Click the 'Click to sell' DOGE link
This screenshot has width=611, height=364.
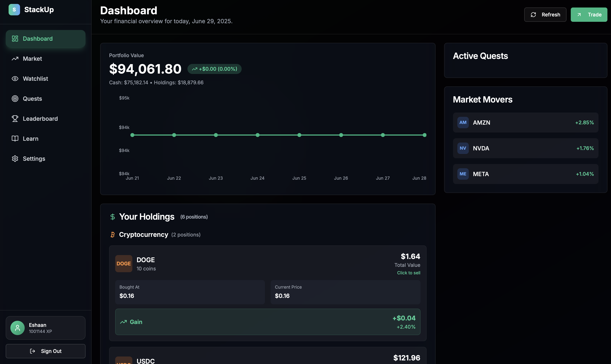click(408, 273)
